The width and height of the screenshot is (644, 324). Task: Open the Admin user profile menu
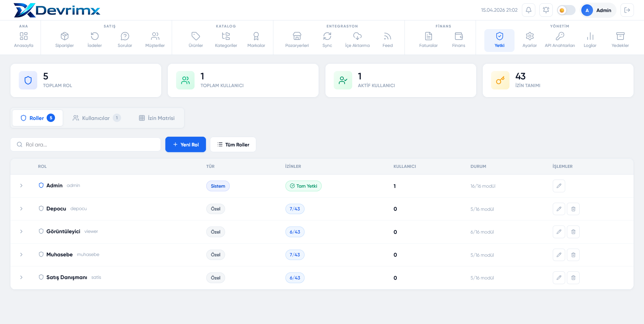pos(598,10)
